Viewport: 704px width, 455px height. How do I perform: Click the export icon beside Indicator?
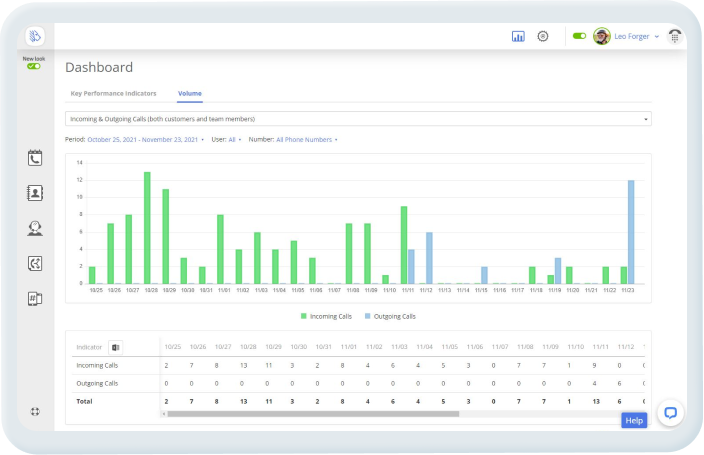tap(115, 347)
